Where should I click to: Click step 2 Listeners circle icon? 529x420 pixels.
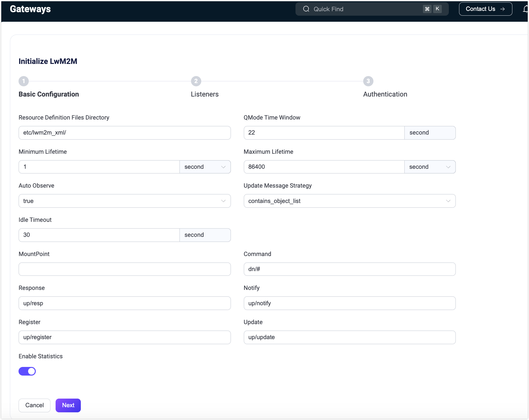pyautogui.click(x=196, y=81)
